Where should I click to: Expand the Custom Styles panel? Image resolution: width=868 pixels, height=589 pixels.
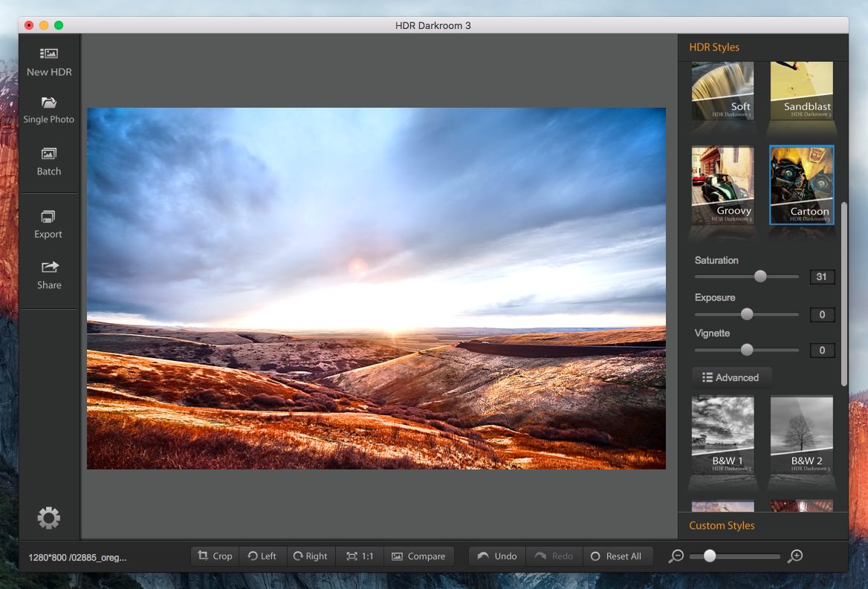[x=722, y=525]
